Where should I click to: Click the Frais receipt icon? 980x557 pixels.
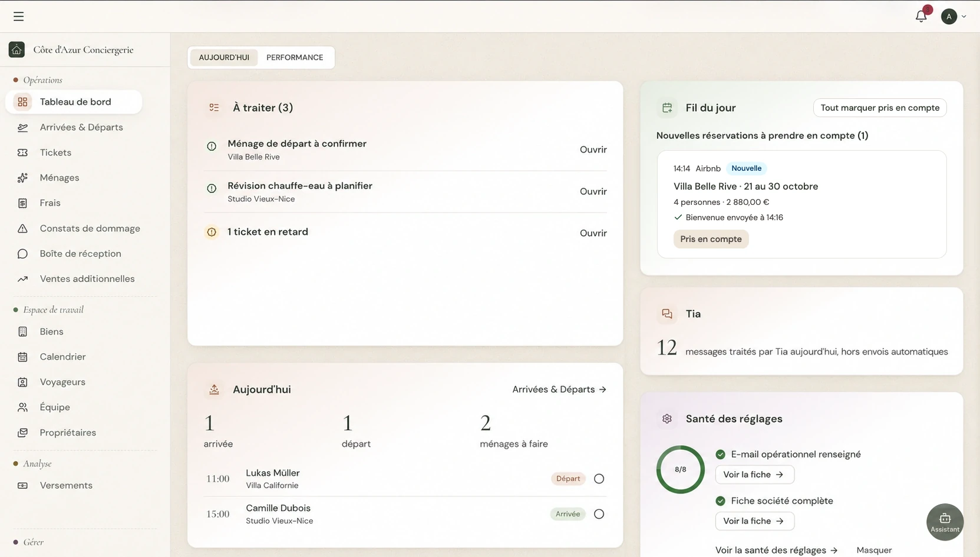pos(22,203)
